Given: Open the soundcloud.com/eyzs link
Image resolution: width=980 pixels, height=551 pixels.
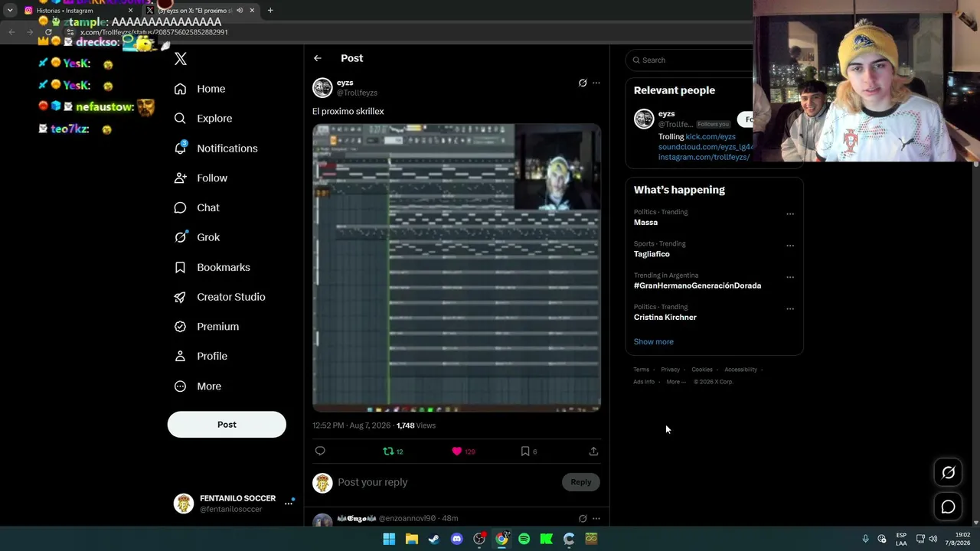Looking at the screenshot, I should coord(706,147).
